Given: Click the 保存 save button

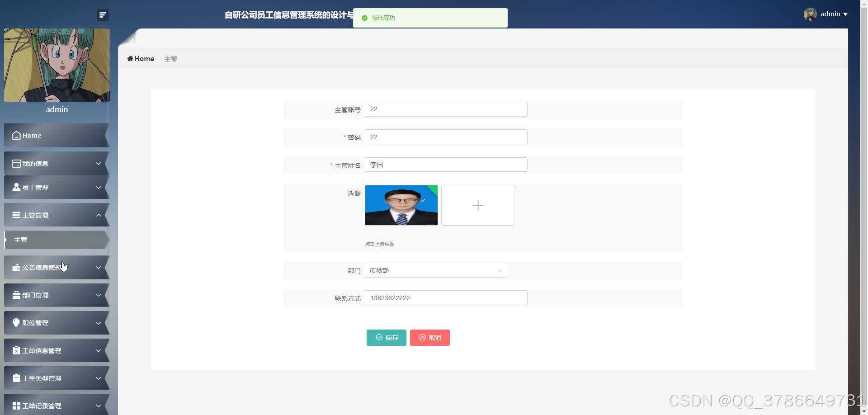Looking at the screenshot, I should coord(386,337).
